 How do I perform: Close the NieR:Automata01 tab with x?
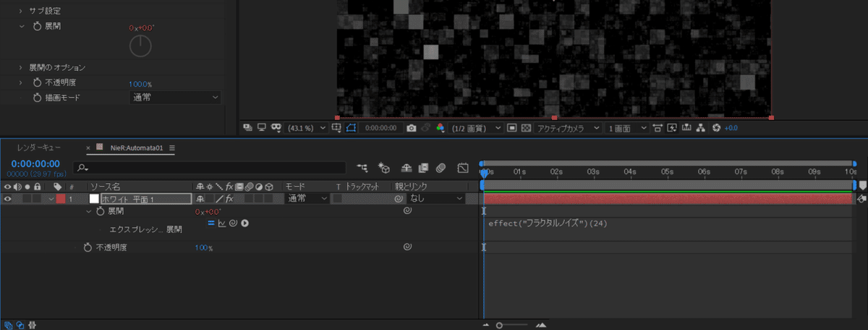pyautogui.click(x=88, y=148)
